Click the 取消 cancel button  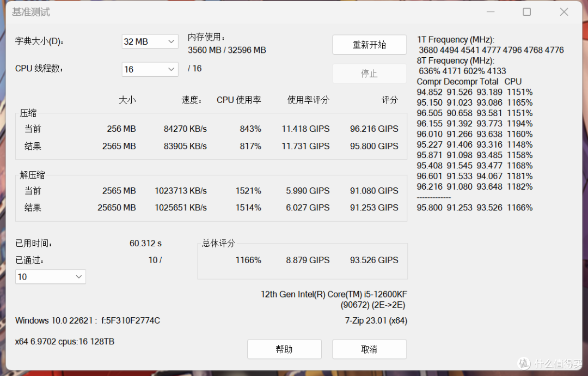point(369,349)
